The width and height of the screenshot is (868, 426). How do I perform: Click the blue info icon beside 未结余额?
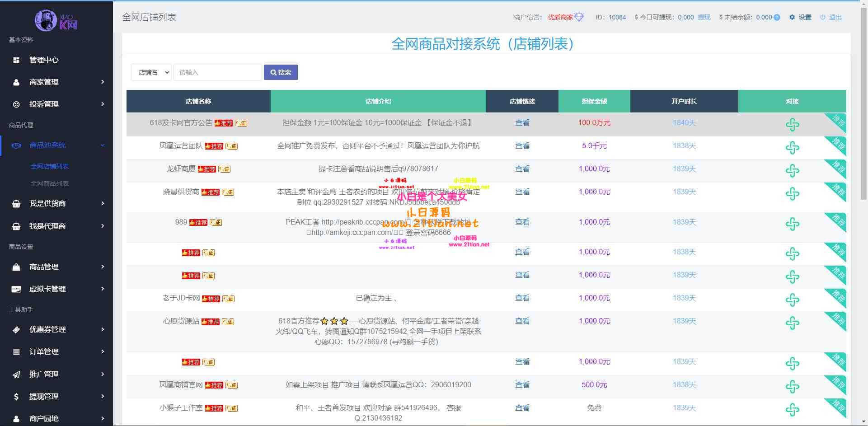coord(777,18)
